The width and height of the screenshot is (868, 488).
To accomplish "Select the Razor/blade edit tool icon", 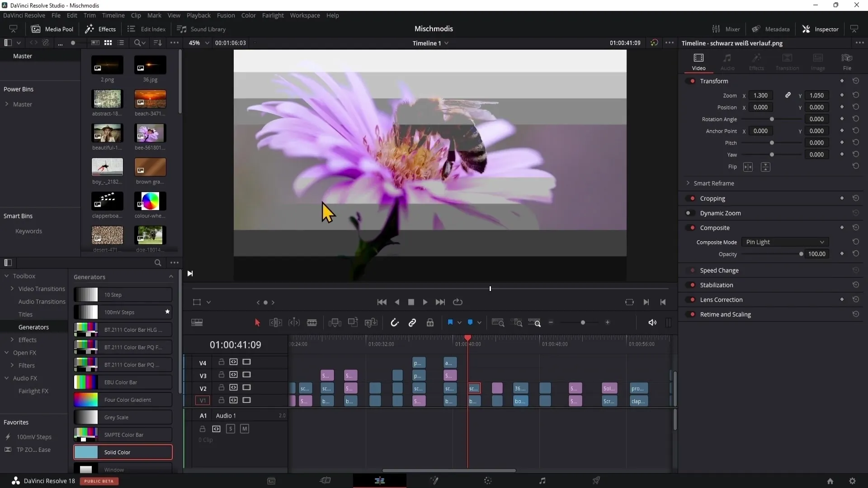I will tap(312, 322).
